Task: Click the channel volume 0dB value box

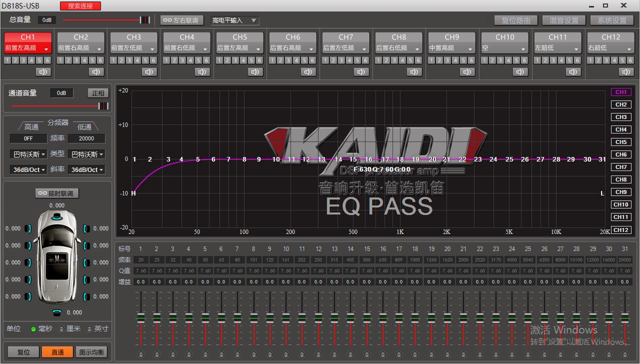Action: click(x=61, y=93)
